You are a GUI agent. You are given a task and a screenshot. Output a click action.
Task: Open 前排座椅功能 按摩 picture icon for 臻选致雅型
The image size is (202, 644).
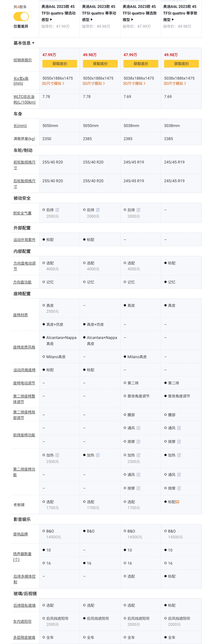[138, 442]
